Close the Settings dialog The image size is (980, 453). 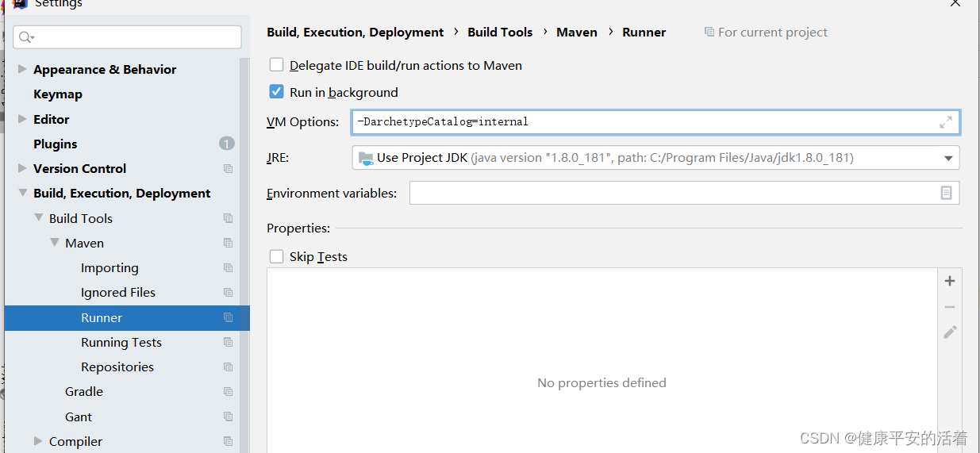click(955, 3)
